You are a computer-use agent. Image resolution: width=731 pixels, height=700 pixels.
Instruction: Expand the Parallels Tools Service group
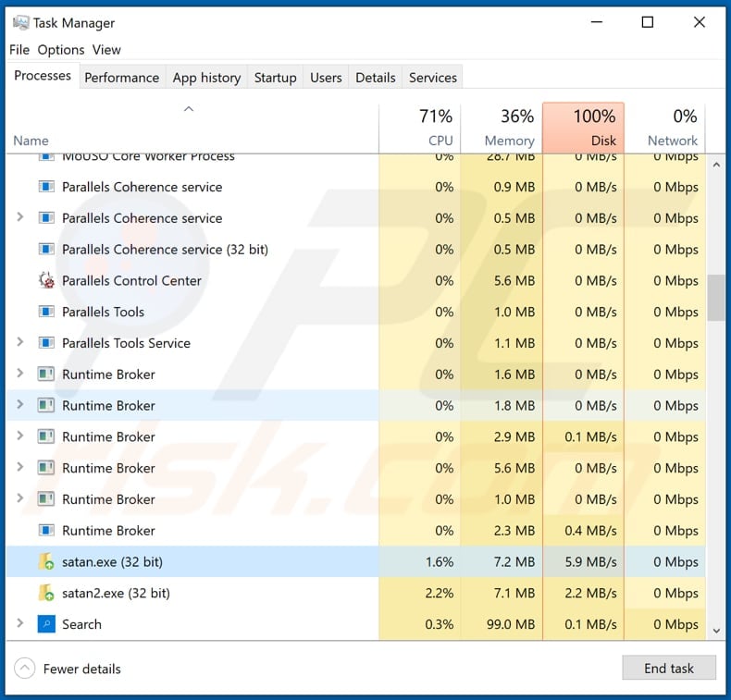pyautogui.click(x=20, y=342)
